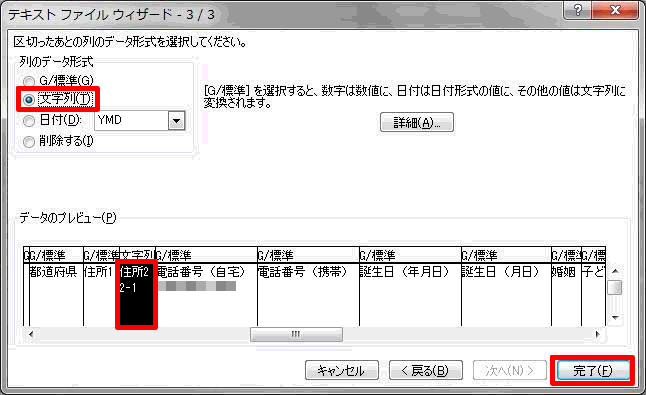646x395 pixels.
Task: Click the preview right scroll arrow
Action: [598, 334]
